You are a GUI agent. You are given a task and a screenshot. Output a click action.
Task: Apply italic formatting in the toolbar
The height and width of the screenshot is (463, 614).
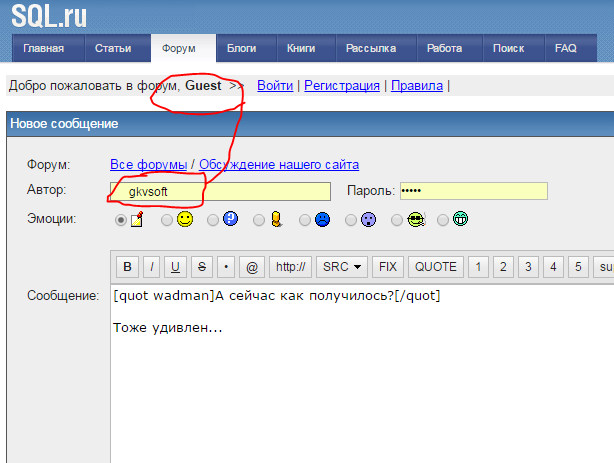[x=151, y=267]
